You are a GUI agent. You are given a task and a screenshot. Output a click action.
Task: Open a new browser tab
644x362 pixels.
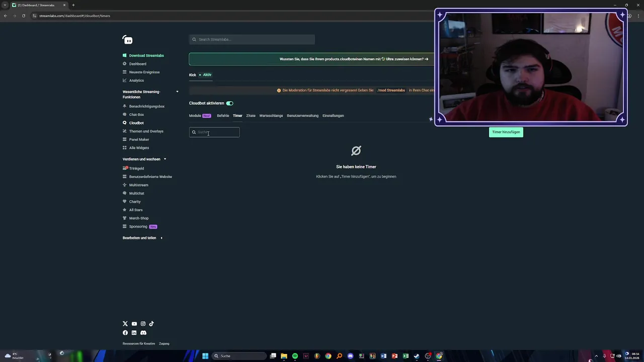click(x=73, y=5)
